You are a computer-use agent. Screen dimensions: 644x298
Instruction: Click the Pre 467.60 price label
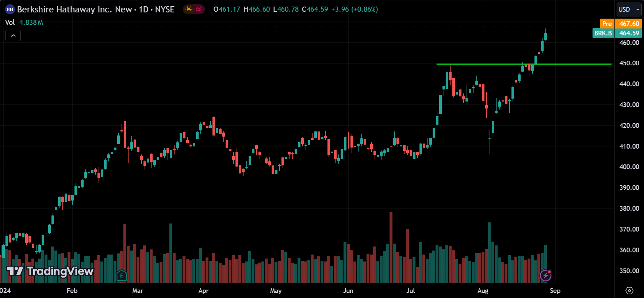tap(621, 23)
